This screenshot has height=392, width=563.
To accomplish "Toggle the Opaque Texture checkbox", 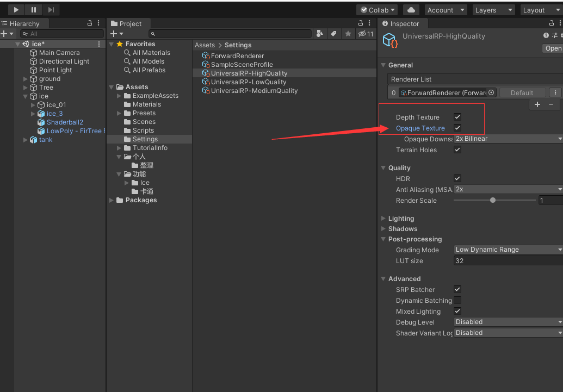I will [x=457, y=128].
